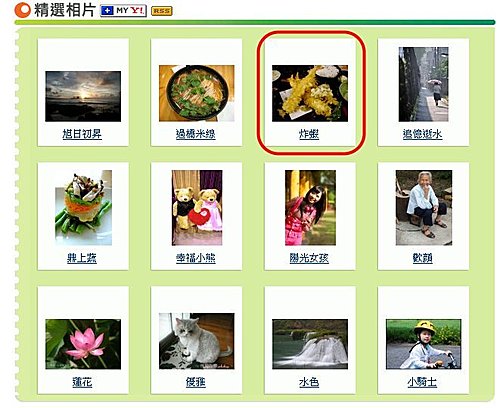Open the noodle bowl photo thumbnail
500x408 pixels.
tap(197, 93)
